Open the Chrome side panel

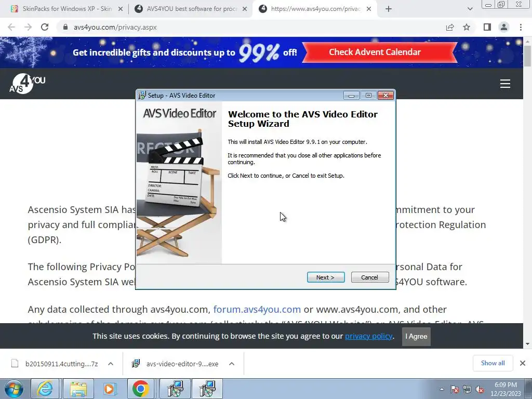[x=487, y=27]
